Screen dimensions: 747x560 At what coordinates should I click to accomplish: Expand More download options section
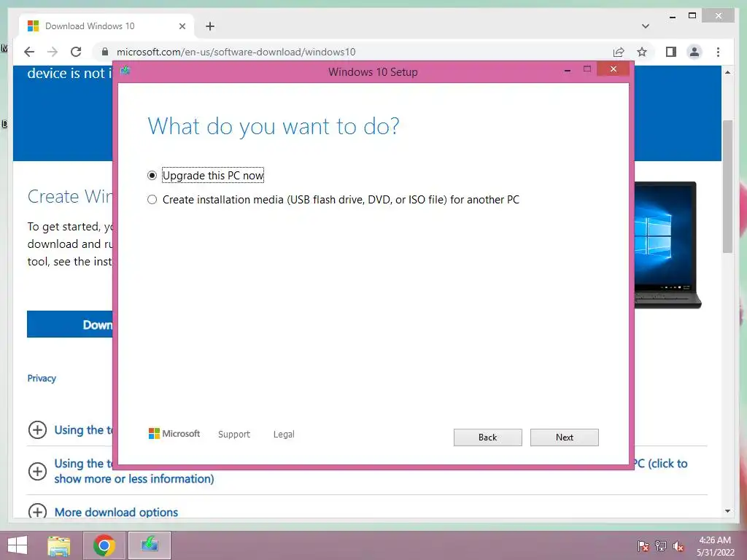tap(37, 511)
